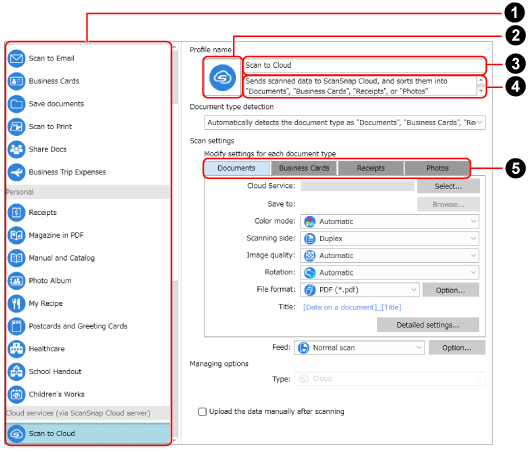
Task: Switch to the Documents tab
Action: coord(236,168)
